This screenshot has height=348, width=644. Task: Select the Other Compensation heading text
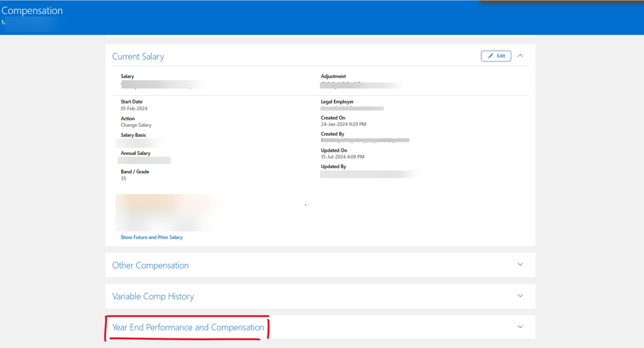[150, 265]
